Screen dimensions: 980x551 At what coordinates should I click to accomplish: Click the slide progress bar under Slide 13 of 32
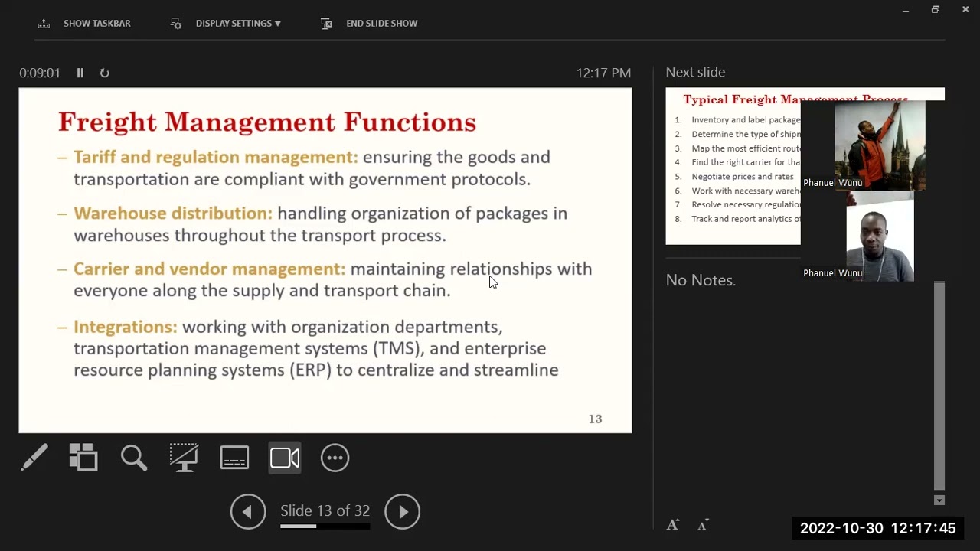click(325, 527)
